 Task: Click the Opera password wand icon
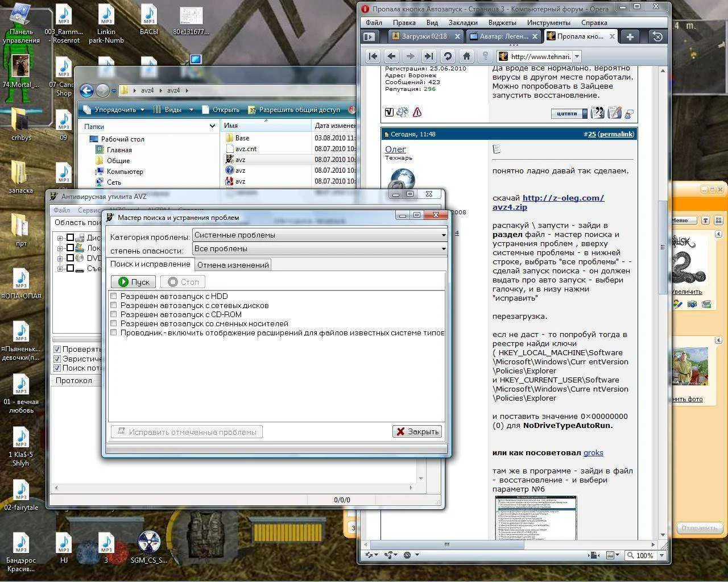485,56
